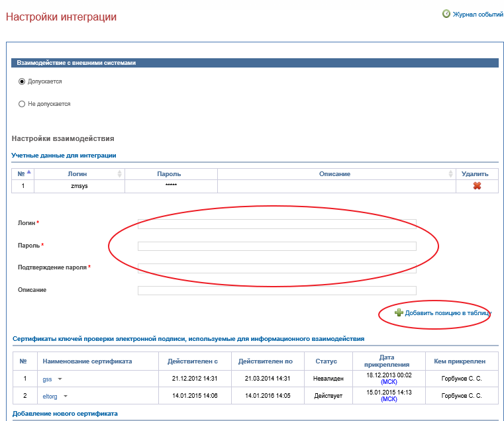Delete the zmsys account with red cross
Viewport: 504px width, 421px height.
pos(476,186)
